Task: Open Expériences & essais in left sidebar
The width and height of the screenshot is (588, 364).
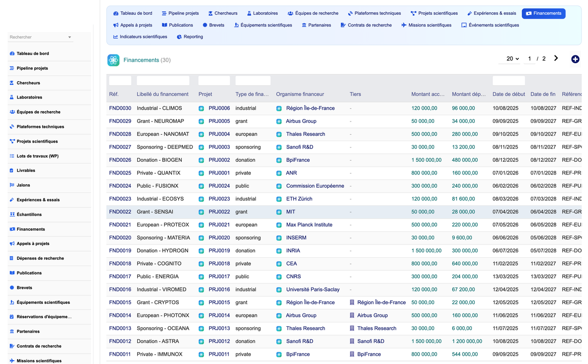Action: 38,200
